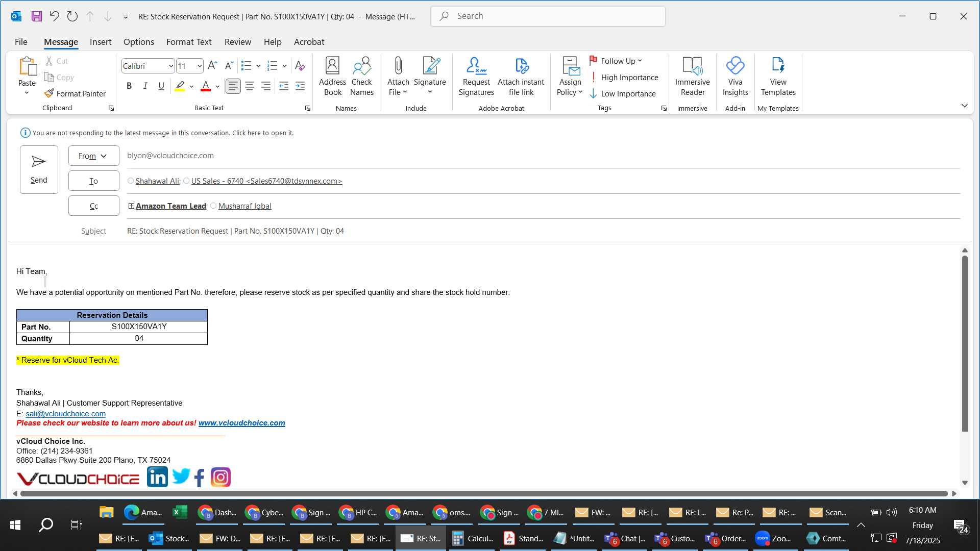Open sali@vcloudchoice.com email link
This screenshot has height=551, width=980.
point(66,414)
